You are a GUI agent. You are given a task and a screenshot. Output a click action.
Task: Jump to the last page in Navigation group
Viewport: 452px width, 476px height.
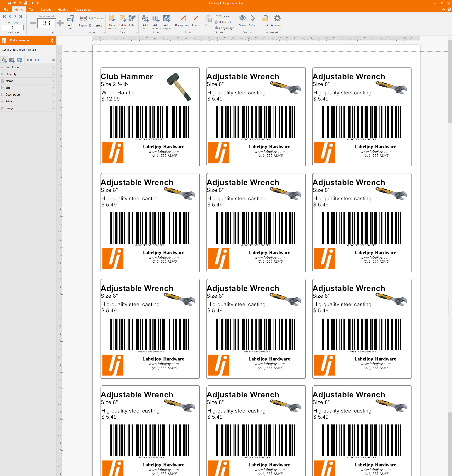click(x=20, y=16)
